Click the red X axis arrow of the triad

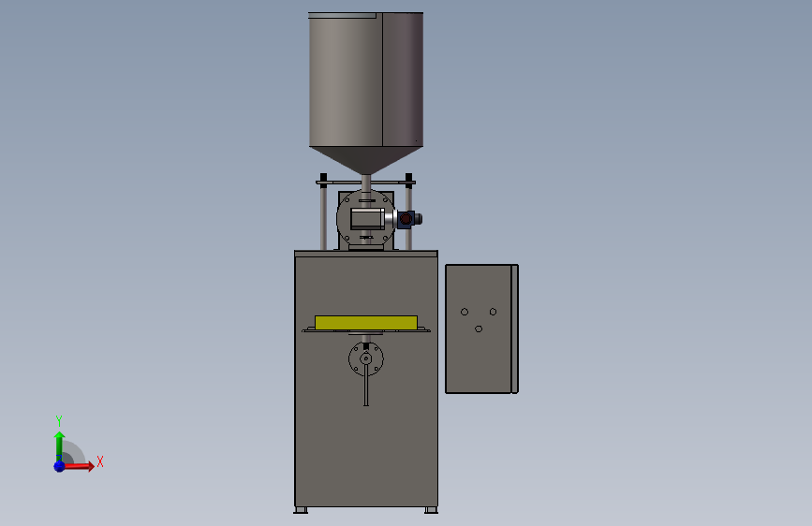click(x=79, y=466)
